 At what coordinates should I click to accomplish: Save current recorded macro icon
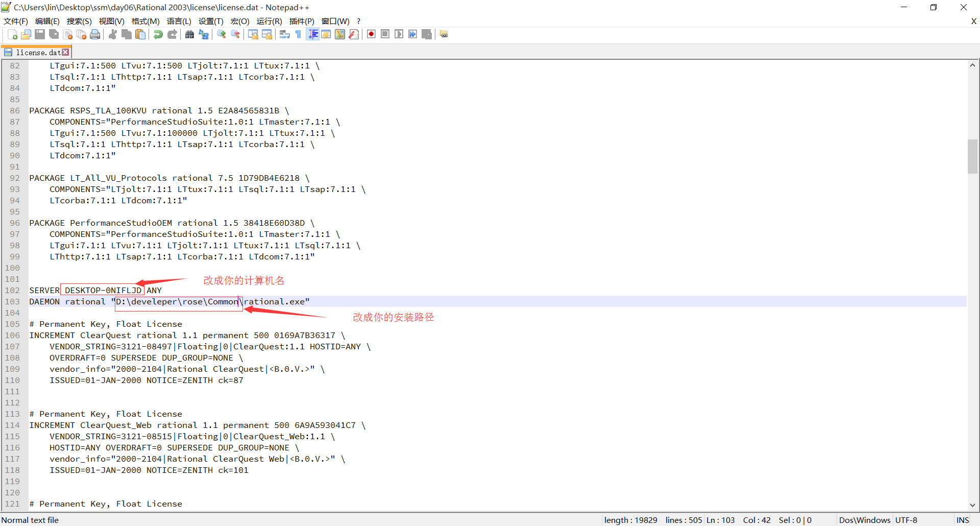tap(427, 34)
